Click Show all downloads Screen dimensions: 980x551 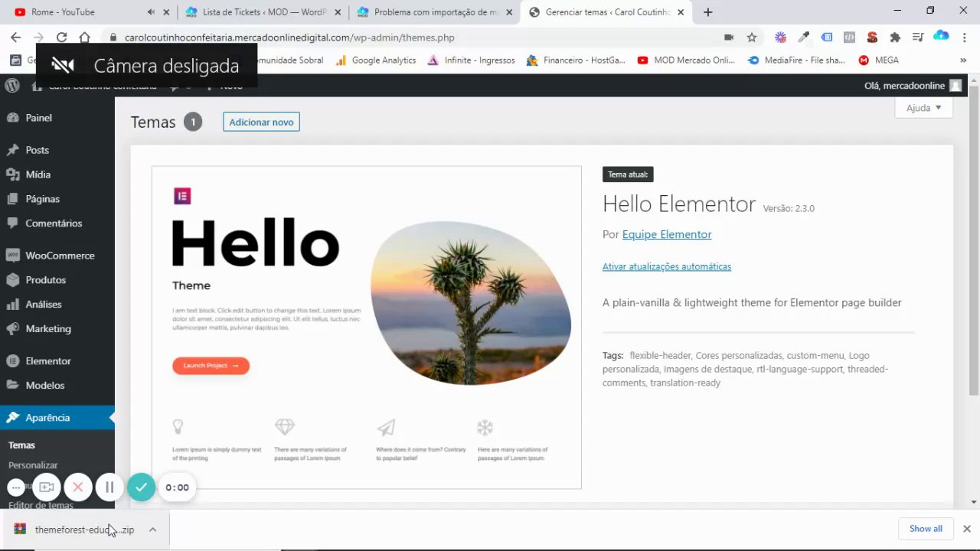pos(926,529)
